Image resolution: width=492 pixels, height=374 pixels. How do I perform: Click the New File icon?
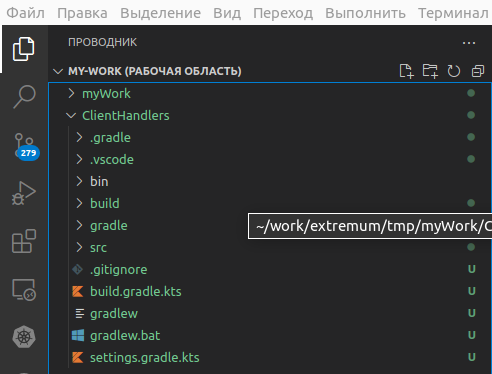click(x=406, y=71)
